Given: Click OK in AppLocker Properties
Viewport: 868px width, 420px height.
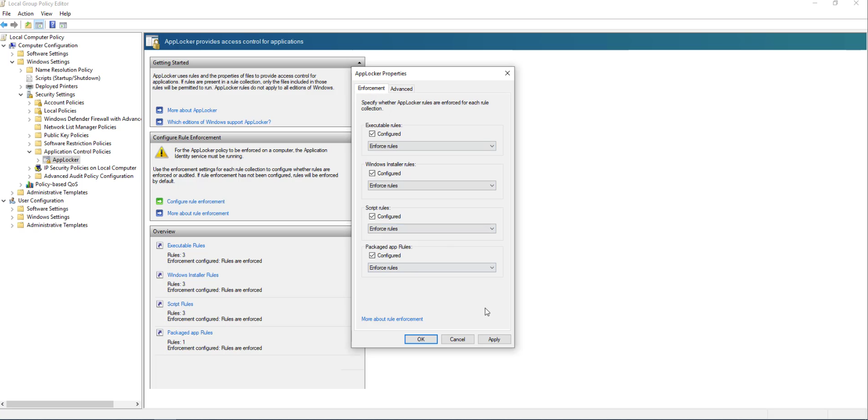Looking at the screenshot, I should coord(421,339).
